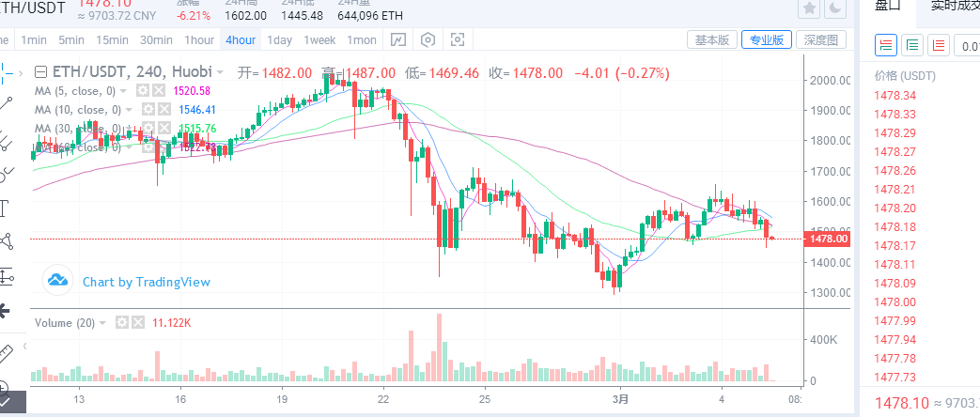Expand the Volume (20) indicator dropdown
Viewport: 980px width, 417px height.
102,323
